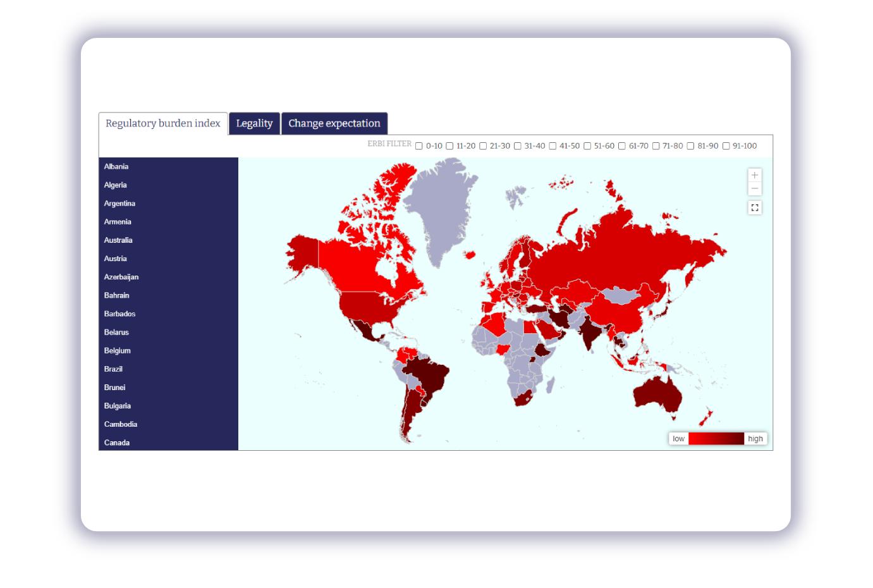This screenshot has height=588, width=873.
Task: Switch to the Legality tab
Action: pyautogui.click(x=254, y=123)
